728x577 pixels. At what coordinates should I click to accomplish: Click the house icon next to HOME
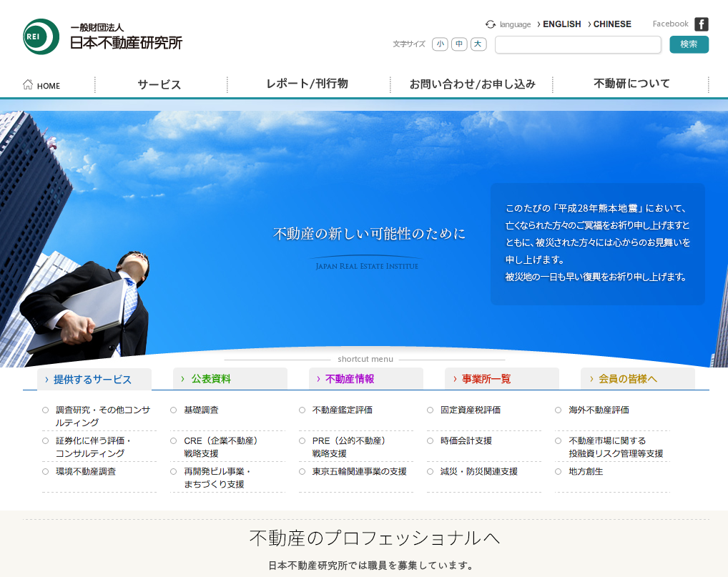26,84
